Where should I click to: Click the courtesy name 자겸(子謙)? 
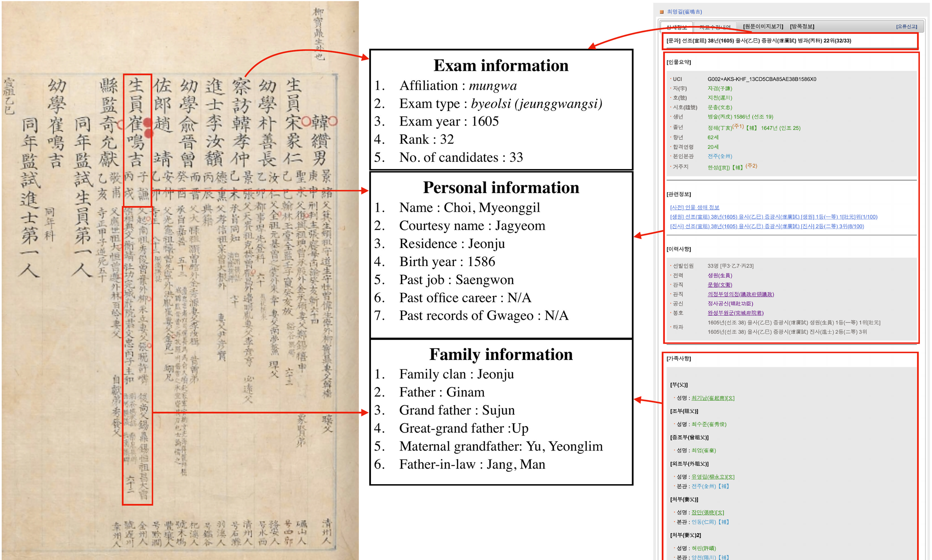(x=719, y=88)
